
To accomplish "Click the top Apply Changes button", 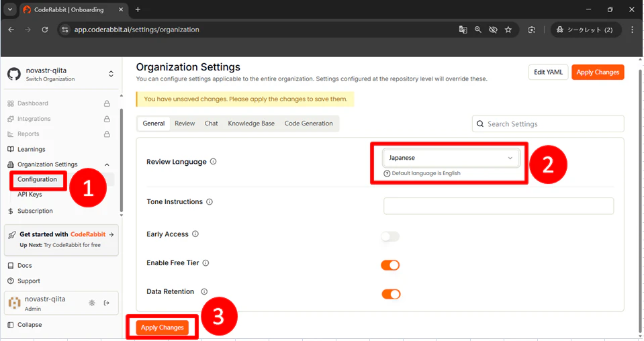I will [598, 72].
